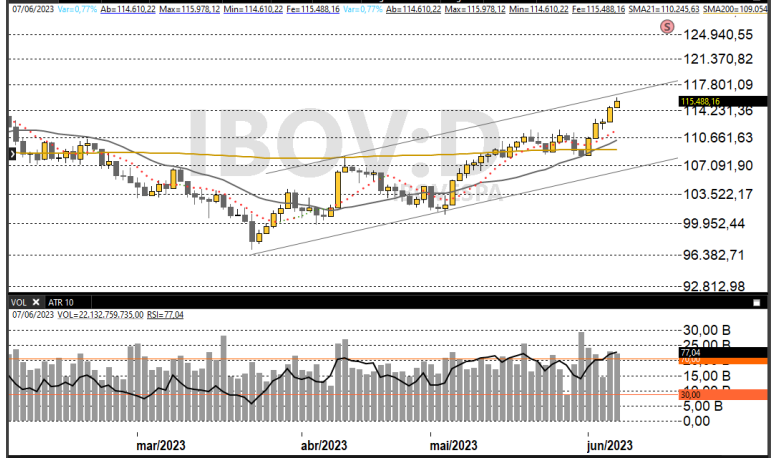Close the VOL indicator tab
The image size is (772, 460).
pyautogui.click(x=36, y=302)
